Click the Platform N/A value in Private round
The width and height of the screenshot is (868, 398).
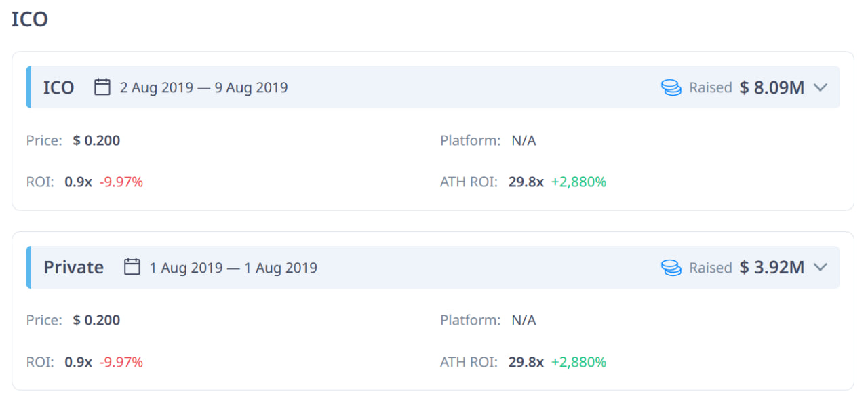(x=524, y=320)
